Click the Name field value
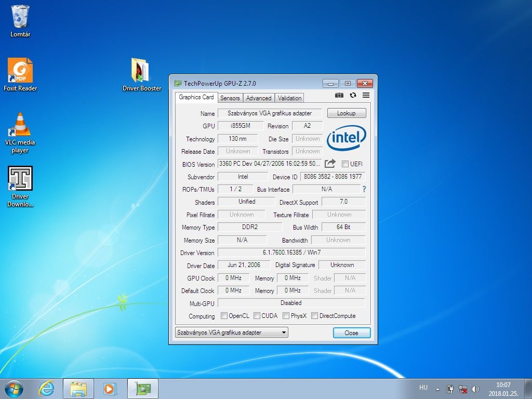The height and width of the screenshot is (399, 532). 270,113
